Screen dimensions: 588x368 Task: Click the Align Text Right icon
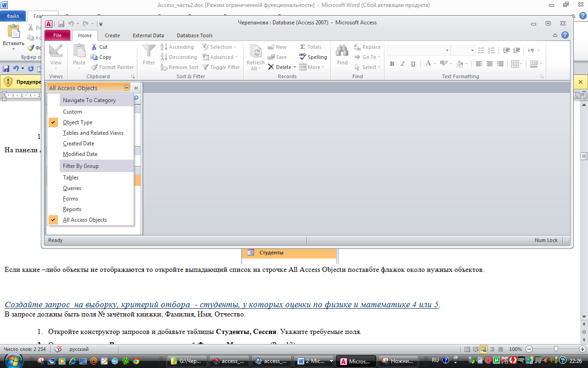pos(500,64)
